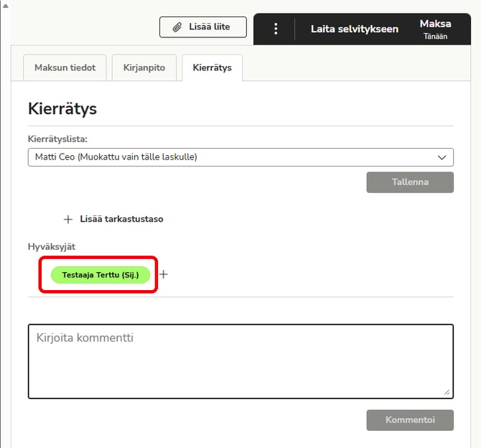Viewport: 481px width, 448px height.
Task: Click the Kierrätys heading
Action: tap(62, 109)
